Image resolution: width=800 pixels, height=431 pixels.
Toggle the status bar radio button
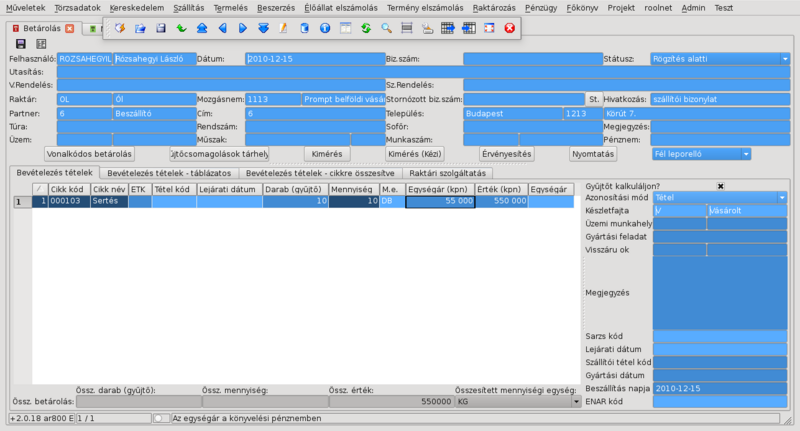click(x=161, y=417)
